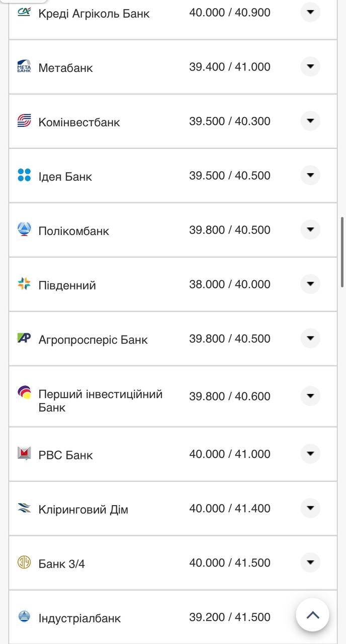Expand the Комінвестбанк row dropdown arrow

pos(310,121)
